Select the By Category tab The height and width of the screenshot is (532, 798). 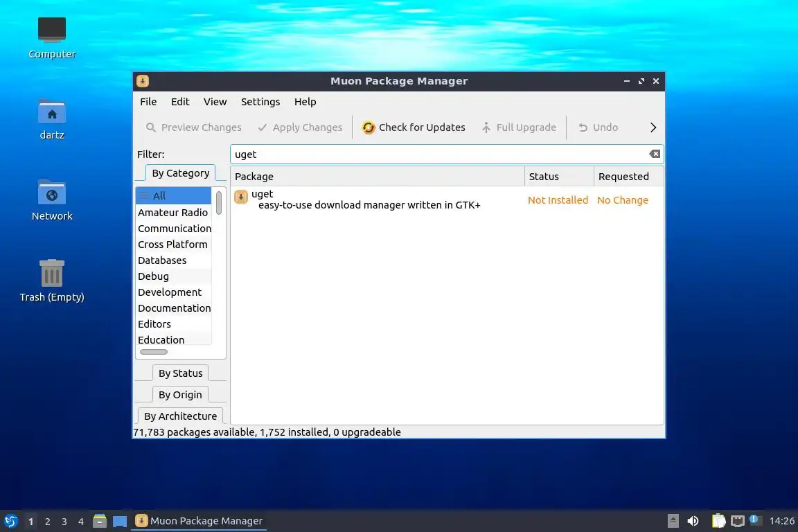tap(181, 173)
